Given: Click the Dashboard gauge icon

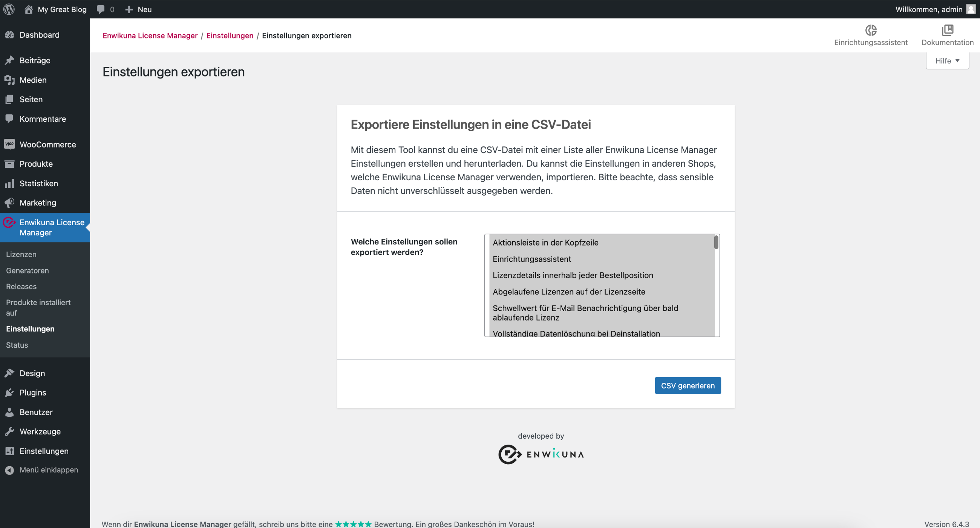Looking at the screenshot, I should click(x=9, y=35).
